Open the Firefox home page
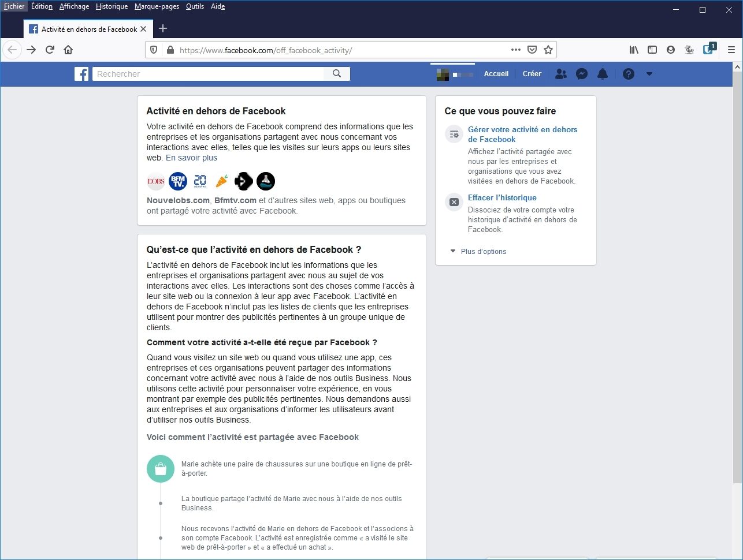Screen dimensions: 743x560 point(68,50)
